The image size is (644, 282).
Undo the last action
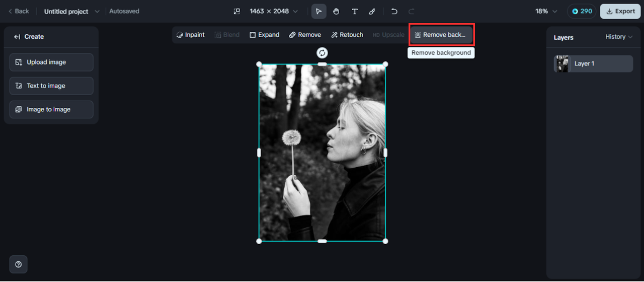click(x=394, y=11)
